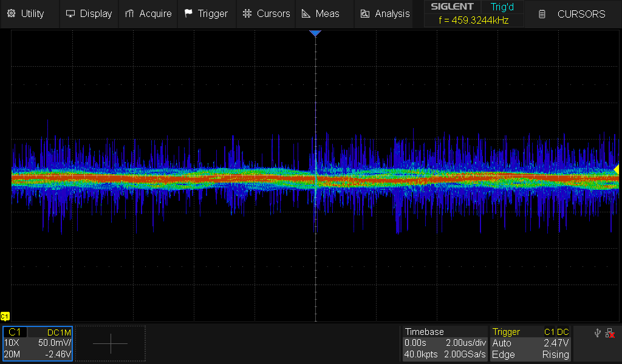
Task: Click the Trig'd status indicator
Action: (x=502, y=7)
